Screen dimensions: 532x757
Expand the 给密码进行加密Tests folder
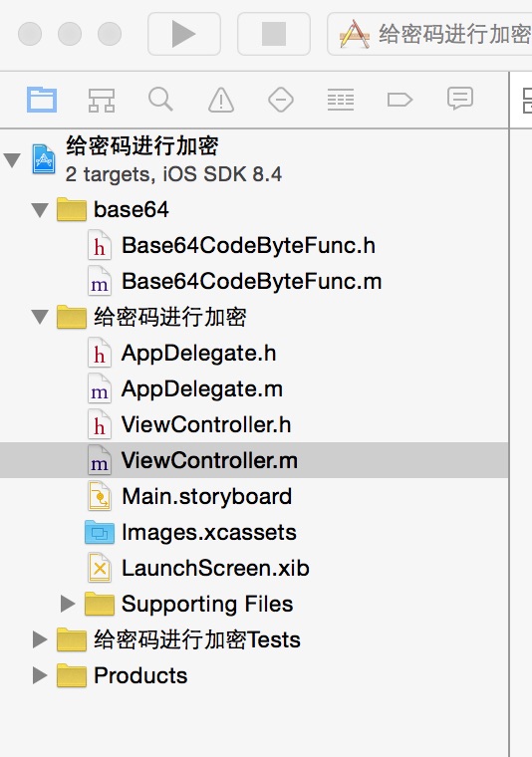point(40,639)
